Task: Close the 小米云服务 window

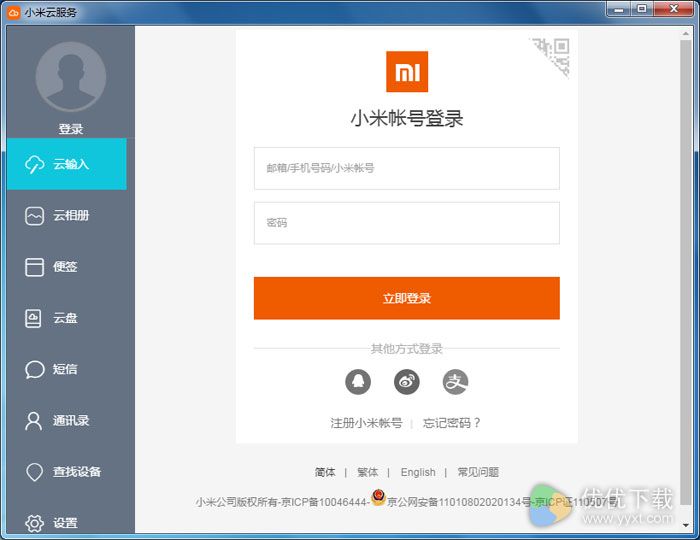Action: click(x=674, y=9)
